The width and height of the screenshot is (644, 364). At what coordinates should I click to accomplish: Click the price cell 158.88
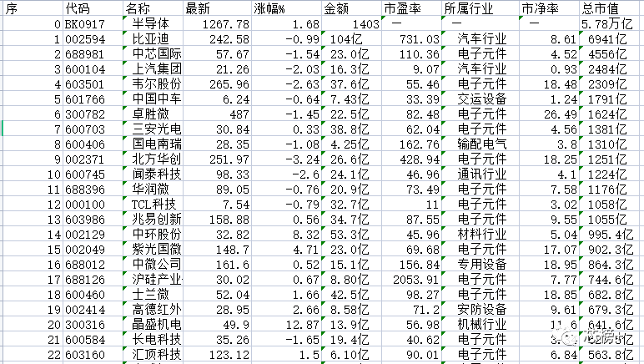(x=217, y=220)
